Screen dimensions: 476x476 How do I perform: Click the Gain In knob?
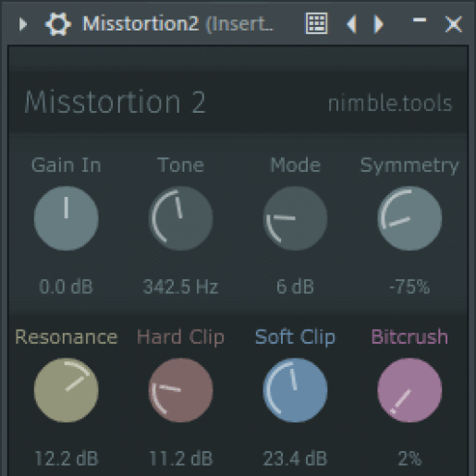point(67,218)
